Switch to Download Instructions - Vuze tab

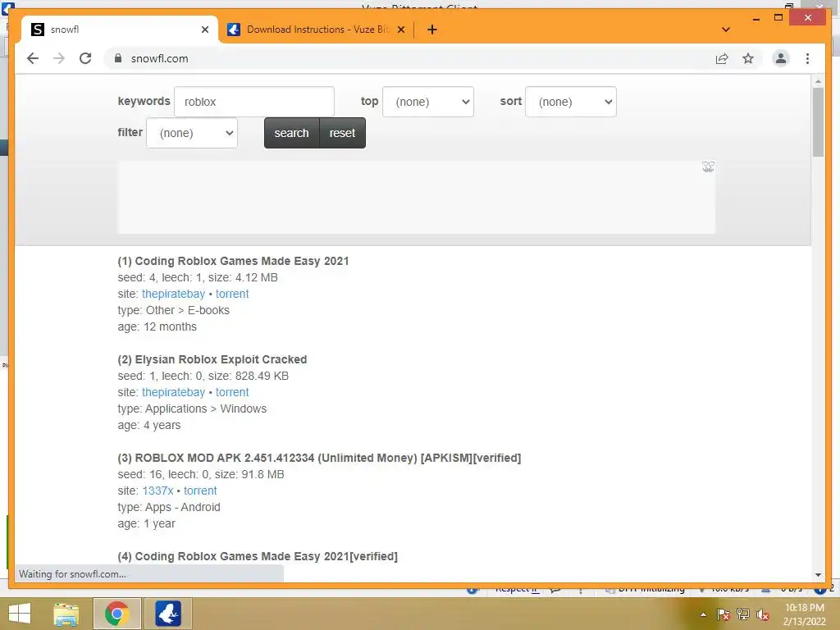316,30
